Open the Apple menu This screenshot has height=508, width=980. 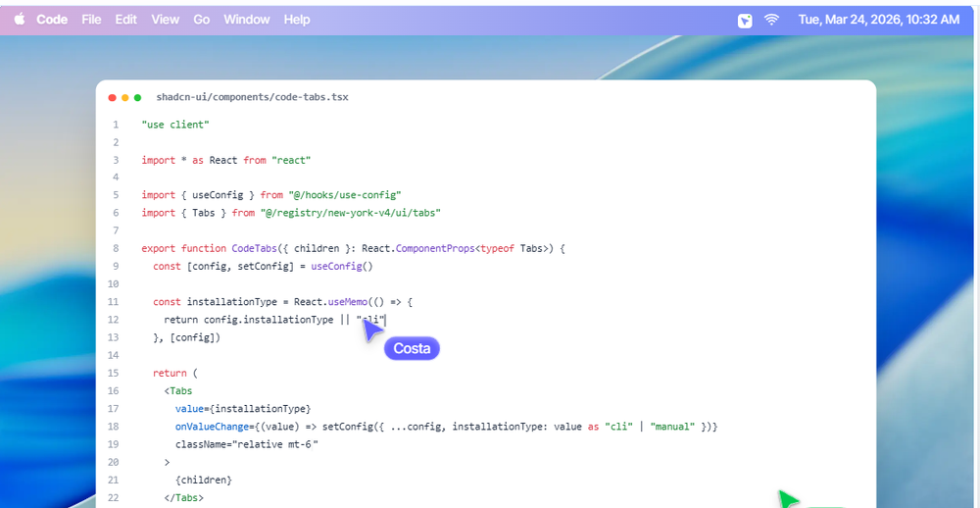(20, 20)
